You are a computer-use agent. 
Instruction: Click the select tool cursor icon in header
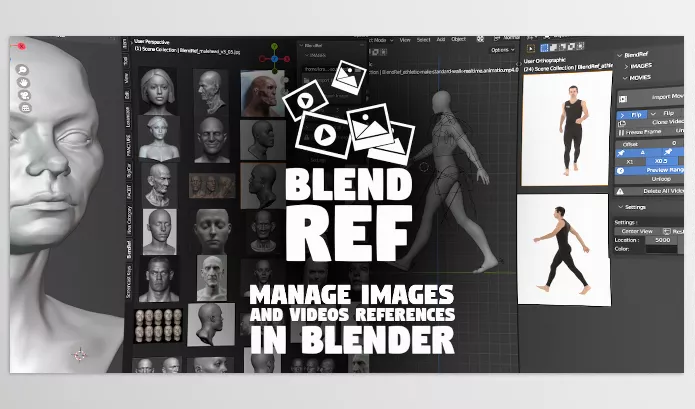[x=531, y=48]
